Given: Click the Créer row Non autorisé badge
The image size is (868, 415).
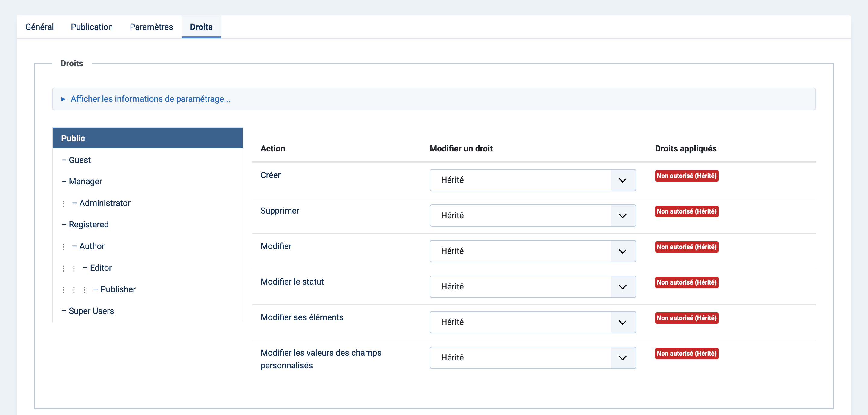Looking at the screenshot, I should [x=686, y=176].
